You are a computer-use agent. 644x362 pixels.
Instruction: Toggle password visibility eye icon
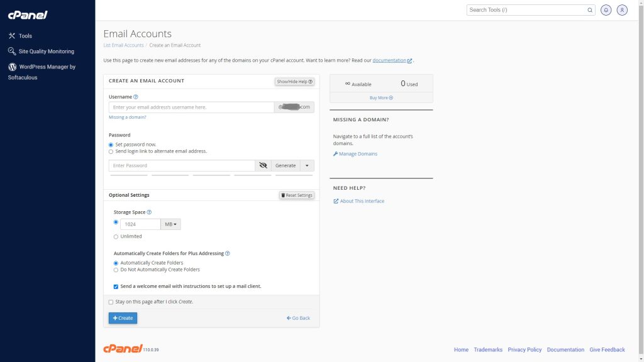click(264, 165)
